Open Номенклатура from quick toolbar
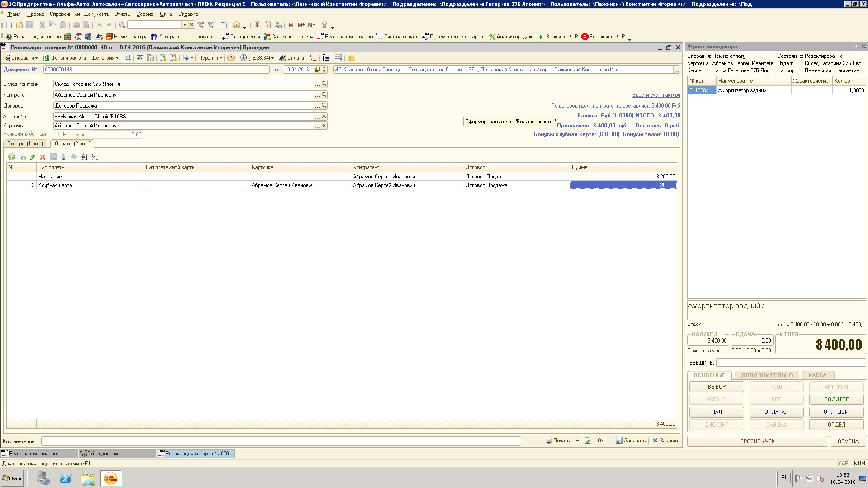This screenshot has height=488, width=868. [x=127, y=37]
